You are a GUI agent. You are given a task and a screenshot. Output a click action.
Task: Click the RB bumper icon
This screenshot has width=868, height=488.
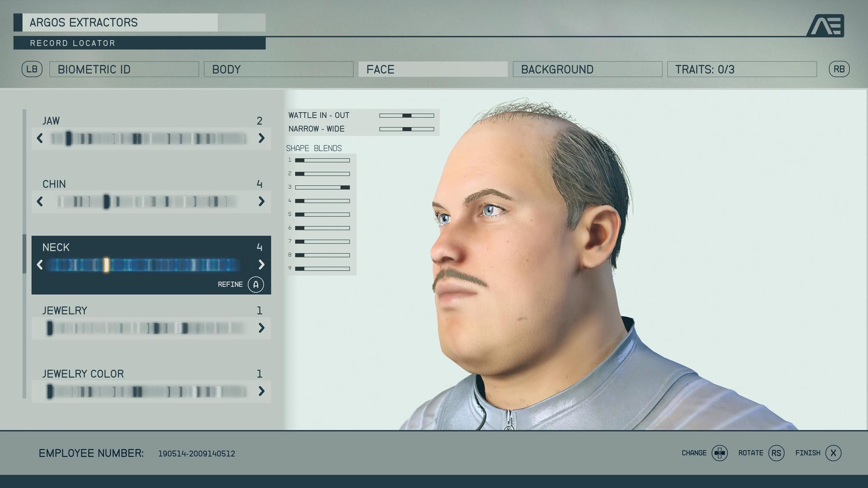tap(839, 69)
